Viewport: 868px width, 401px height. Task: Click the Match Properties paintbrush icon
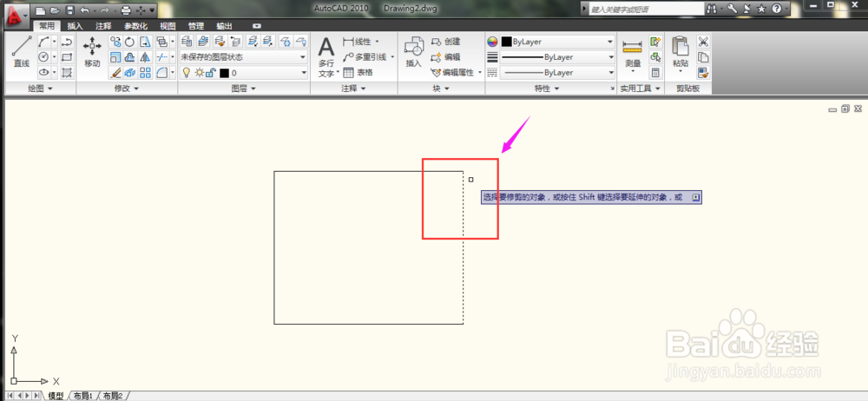click(703, 72)
